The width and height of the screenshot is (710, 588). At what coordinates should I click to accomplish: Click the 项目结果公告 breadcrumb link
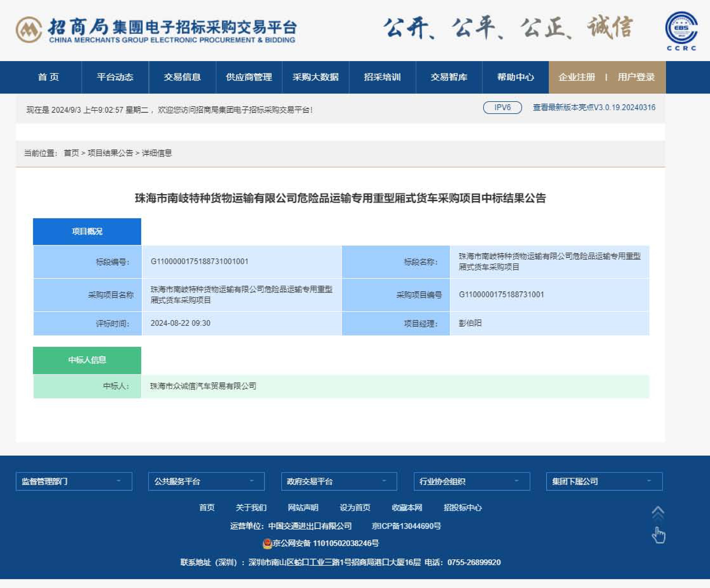[x=110, y=153]
